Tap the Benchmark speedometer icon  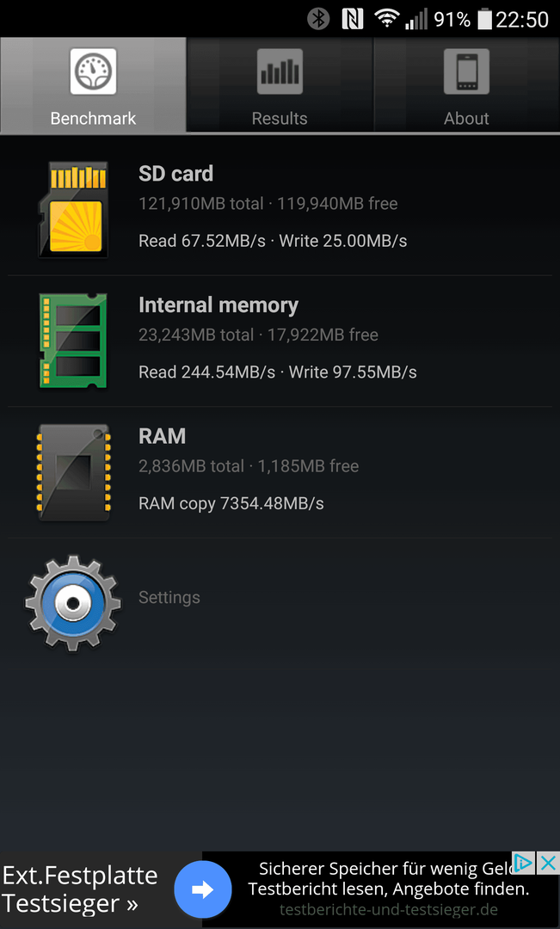(x=93, y=71)
